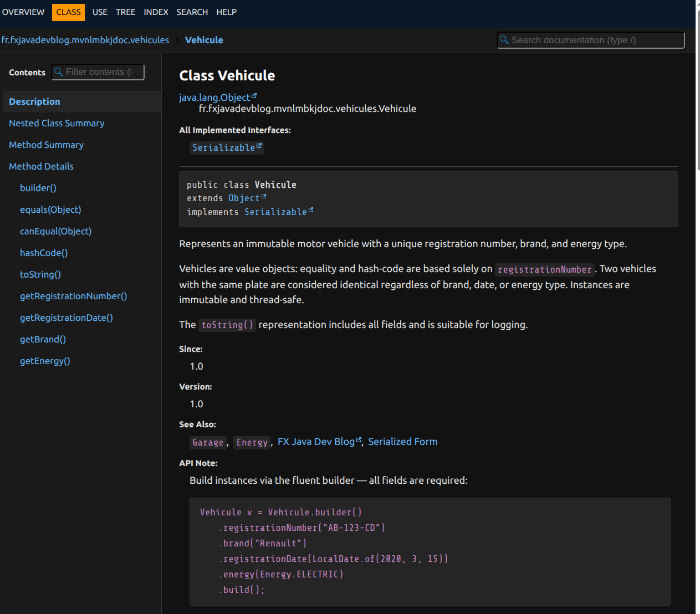Open the USE navigation tab
Screen dimensions: 700x614
click(100, 12)
